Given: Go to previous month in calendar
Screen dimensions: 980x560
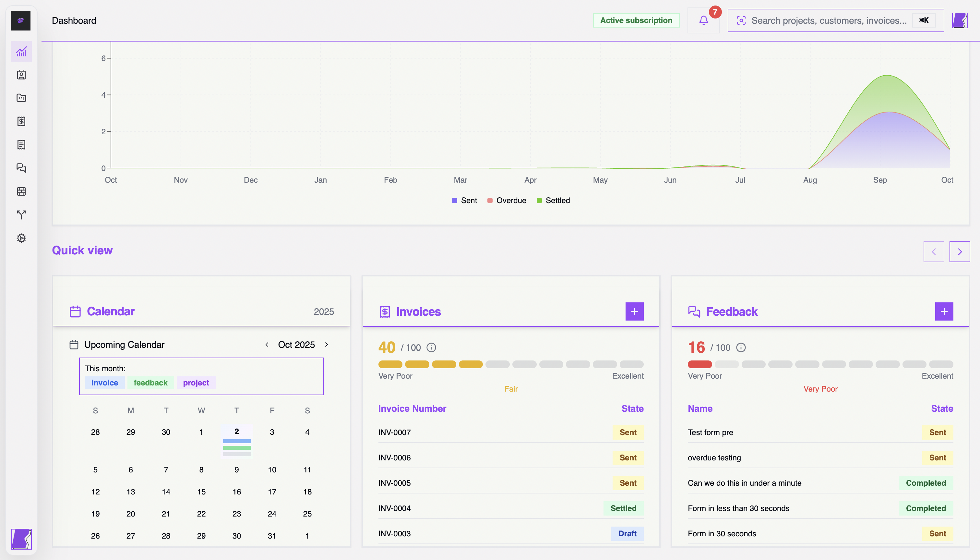Looking at the screenshot, I should (267, 345).
